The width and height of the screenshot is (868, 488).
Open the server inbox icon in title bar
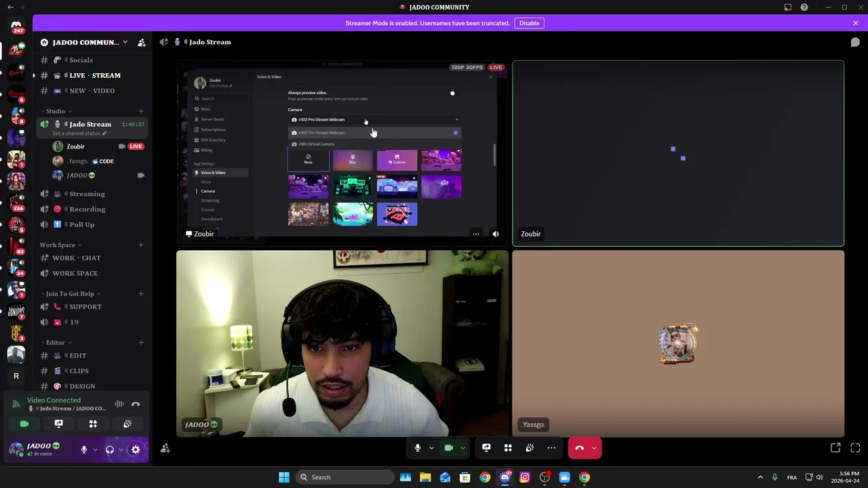point(788,7)
